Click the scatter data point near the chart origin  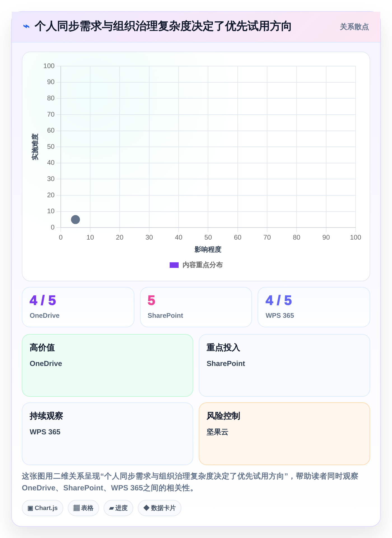[75, 219]
